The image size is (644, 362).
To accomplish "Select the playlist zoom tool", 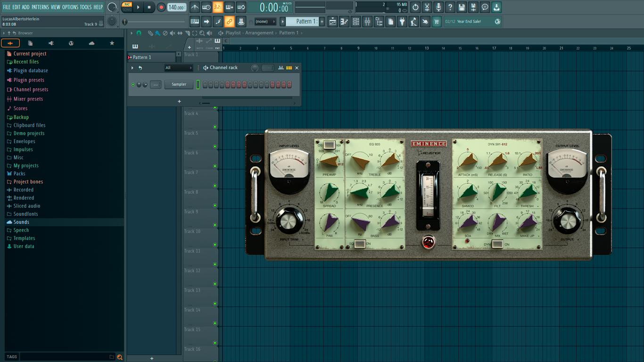I will (202, 33).
